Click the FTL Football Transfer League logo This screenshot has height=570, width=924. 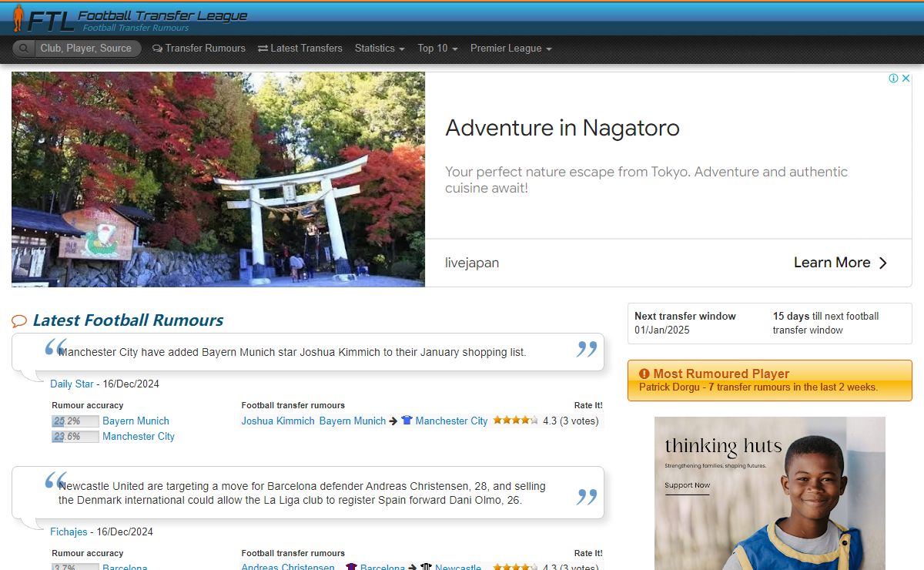[129, 18]
